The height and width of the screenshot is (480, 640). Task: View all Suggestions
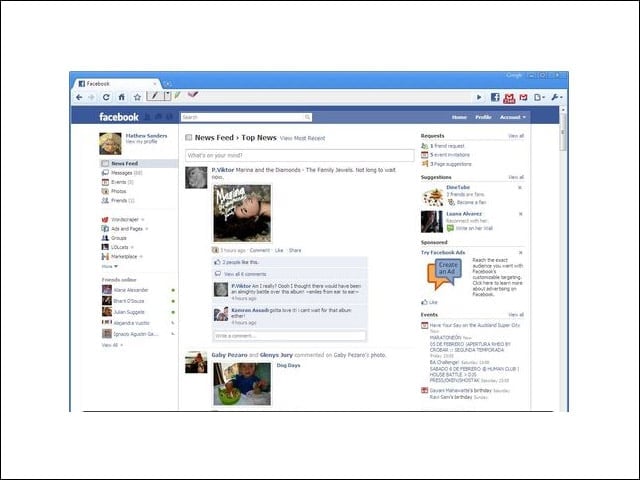click(x=516, y=177)
